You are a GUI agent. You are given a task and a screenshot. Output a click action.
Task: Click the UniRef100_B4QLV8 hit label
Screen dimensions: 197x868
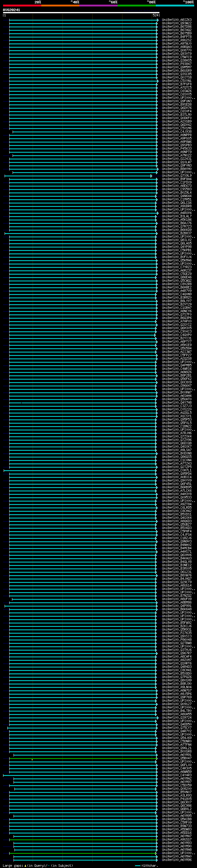point(177,562)
